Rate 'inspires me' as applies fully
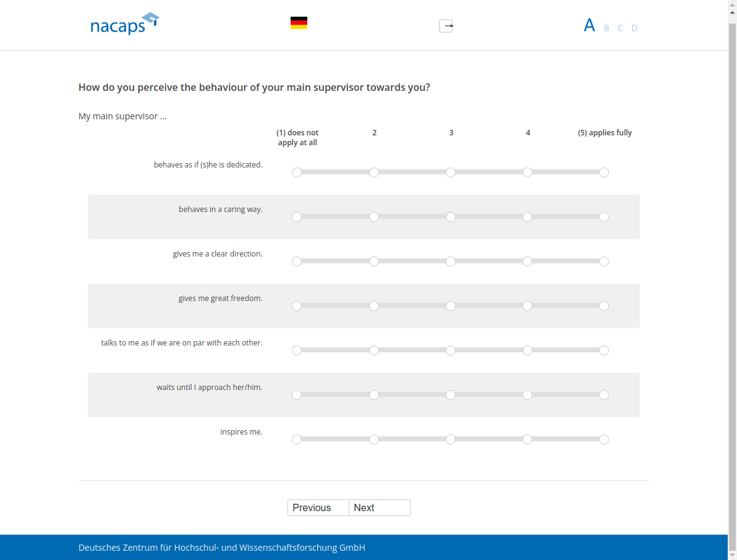This screenshot has width=737, height=560. [x=604, y=439]
